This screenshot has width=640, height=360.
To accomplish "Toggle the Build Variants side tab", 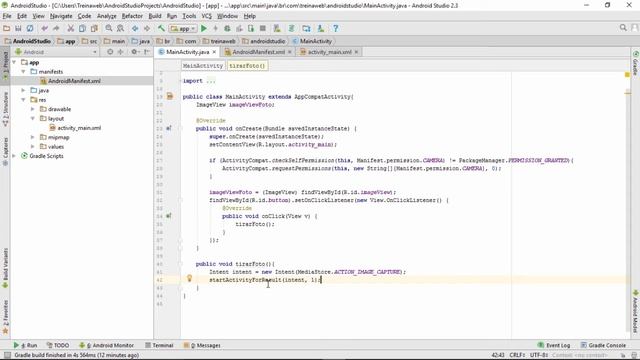I will pos(5,267).
